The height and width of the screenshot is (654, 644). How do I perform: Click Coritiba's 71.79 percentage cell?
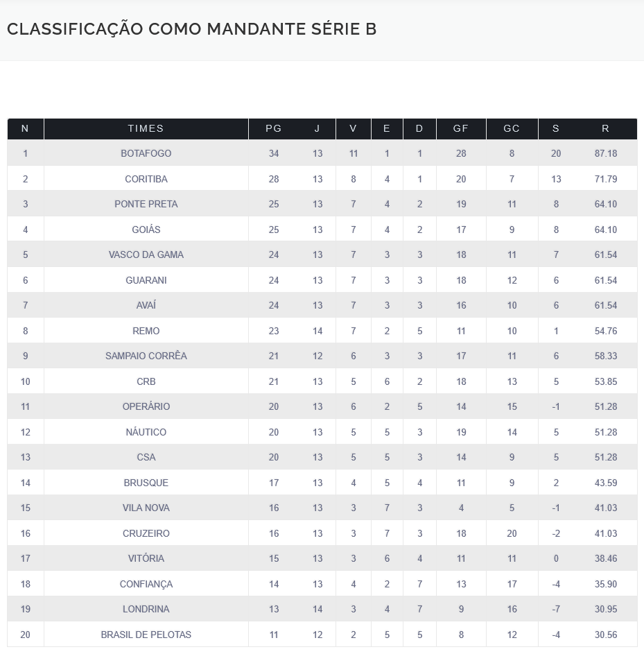point(605,179)
